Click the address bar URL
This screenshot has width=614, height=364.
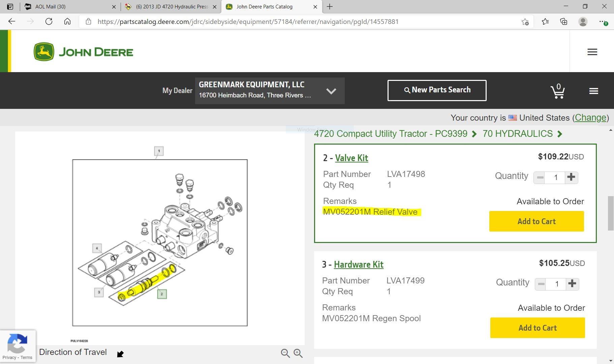point(248,22)
